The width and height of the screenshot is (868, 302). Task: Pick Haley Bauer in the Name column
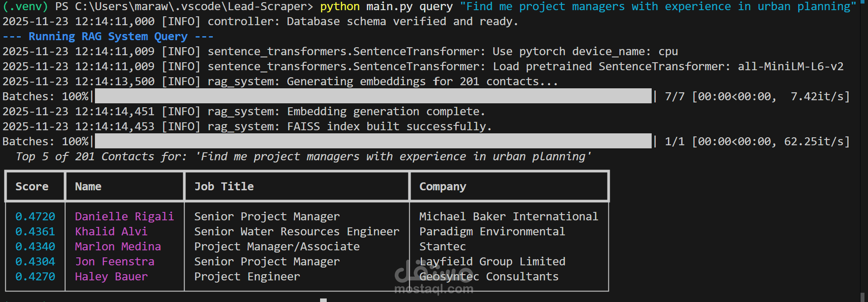(x=111, y=276)
